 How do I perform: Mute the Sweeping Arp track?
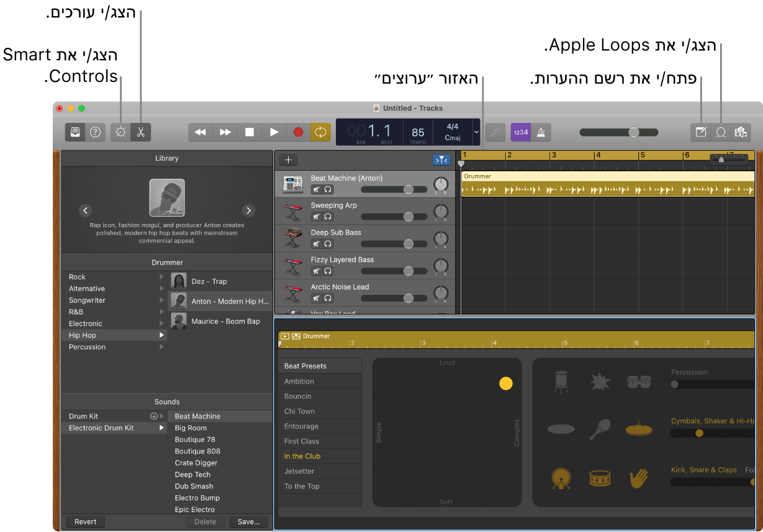pyautogui.click(x=316, y=217)
